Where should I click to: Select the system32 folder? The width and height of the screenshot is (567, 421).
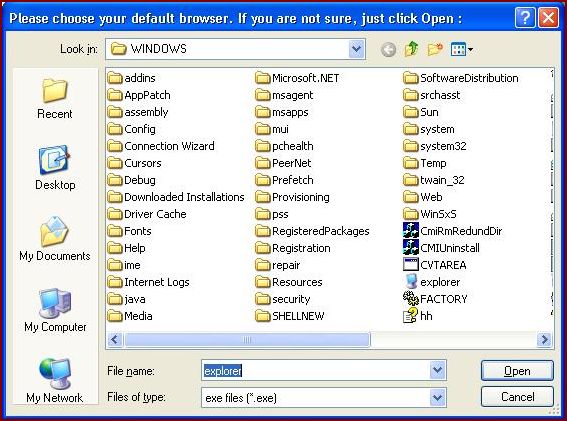pos(435,146)
